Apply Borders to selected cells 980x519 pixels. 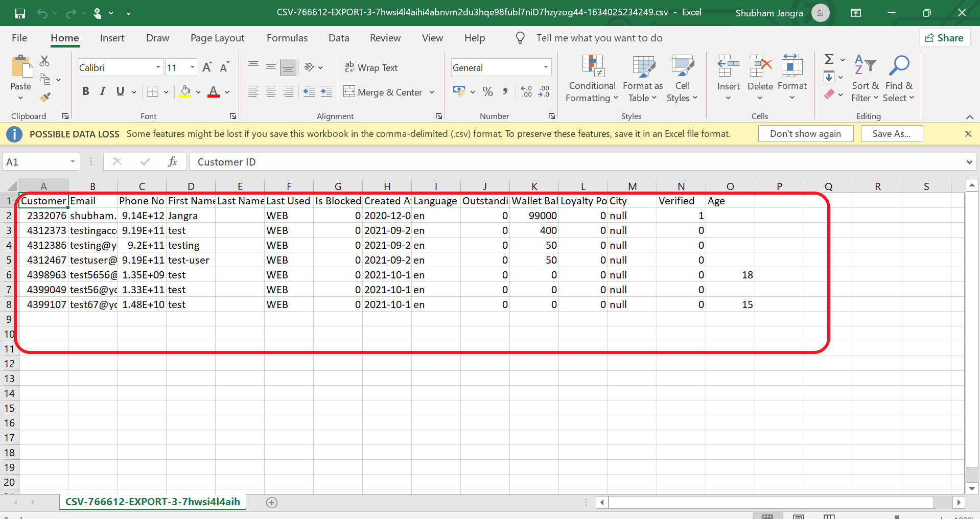pos(152,91)
